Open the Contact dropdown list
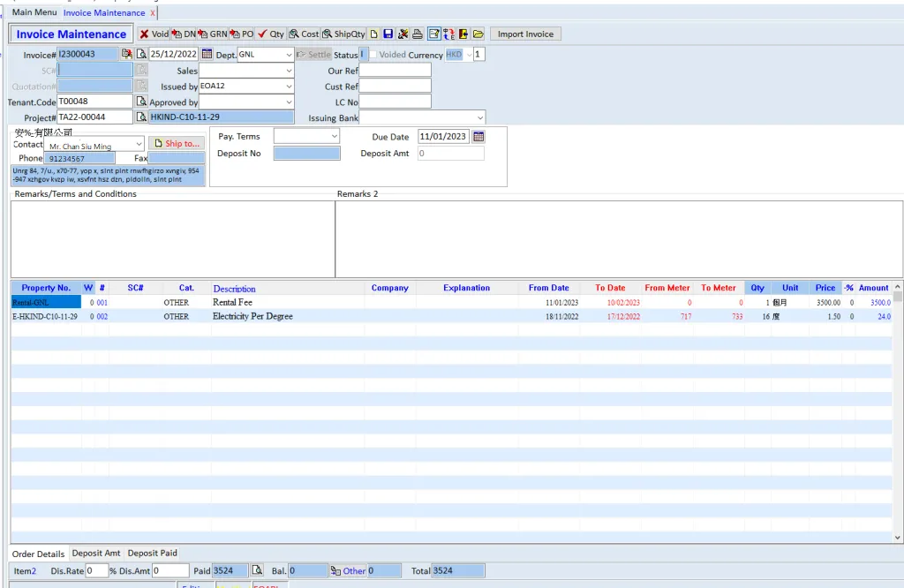Viewport: 904px width, 588px height. click(x=139, y=145)
